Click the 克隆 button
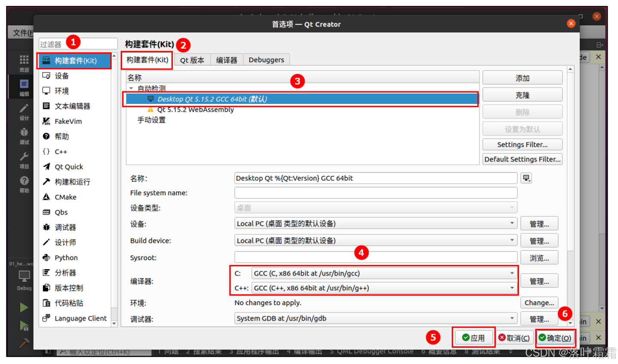Viewport: 618px width, 364px height. pos(523,95)
